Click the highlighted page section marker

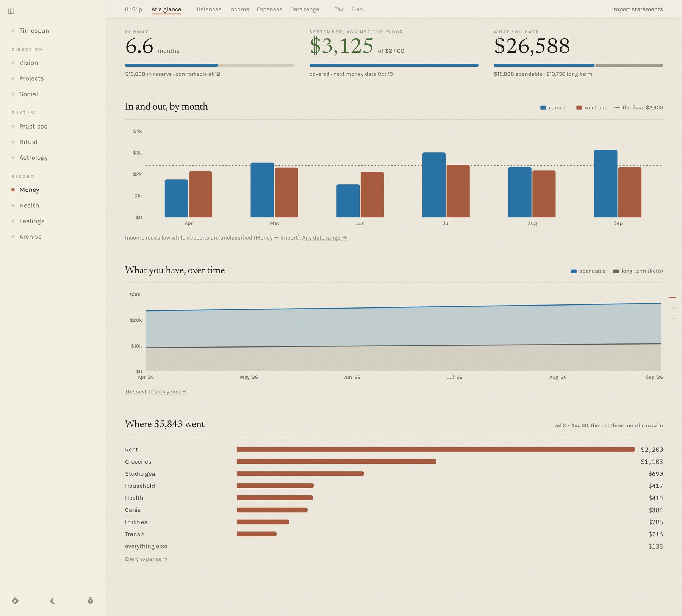(x=673, y=298)
